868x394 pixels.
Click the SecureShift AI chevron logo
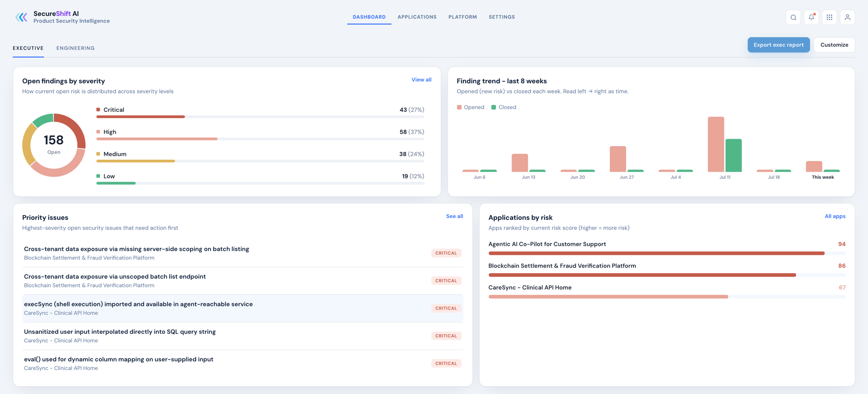click(21, 17)
